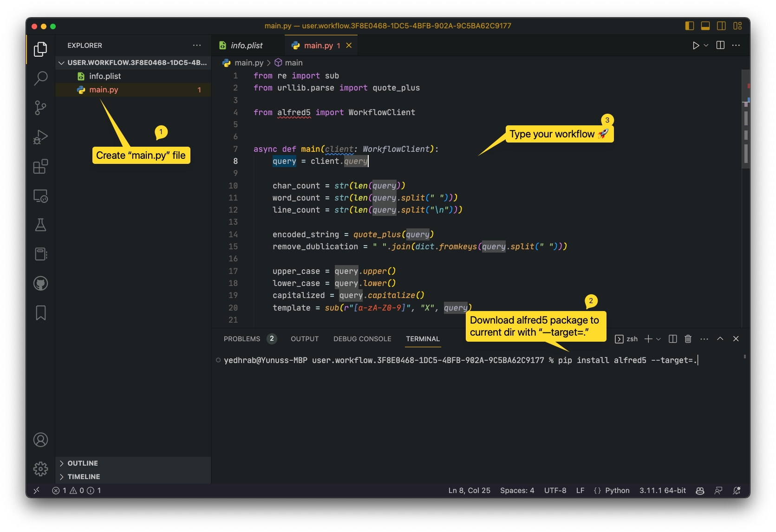
Task: Open the Testing flask view
Action: pos(41,225)
